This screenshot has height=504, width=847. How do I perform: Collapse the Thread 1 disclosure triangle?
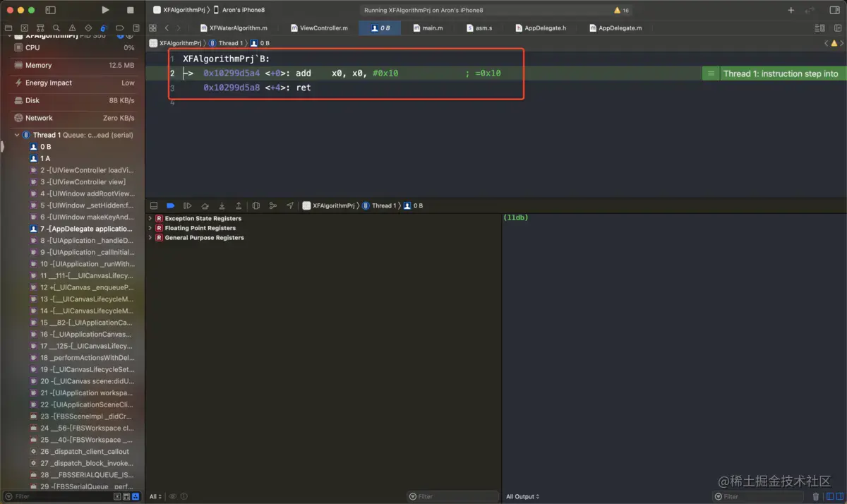[x=17, y=135]
